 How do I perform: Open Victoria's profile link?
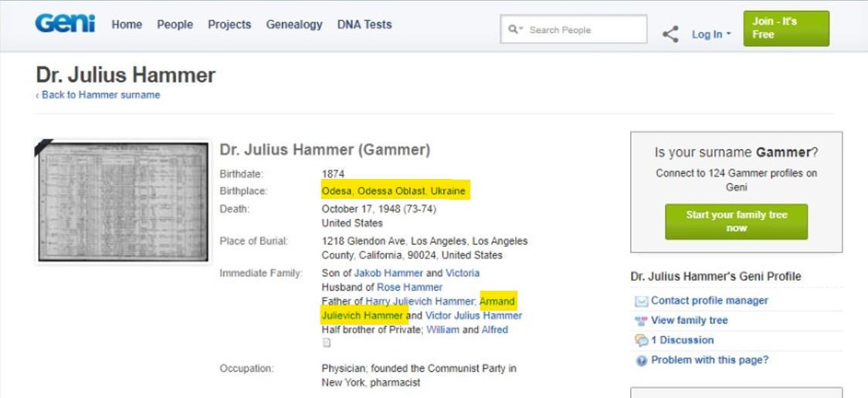463,273
